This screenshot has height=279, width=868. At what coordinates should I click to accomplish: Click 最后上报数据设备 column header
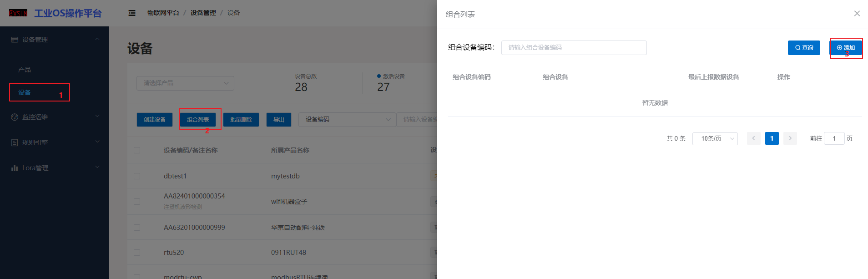[x=713, y=77]
